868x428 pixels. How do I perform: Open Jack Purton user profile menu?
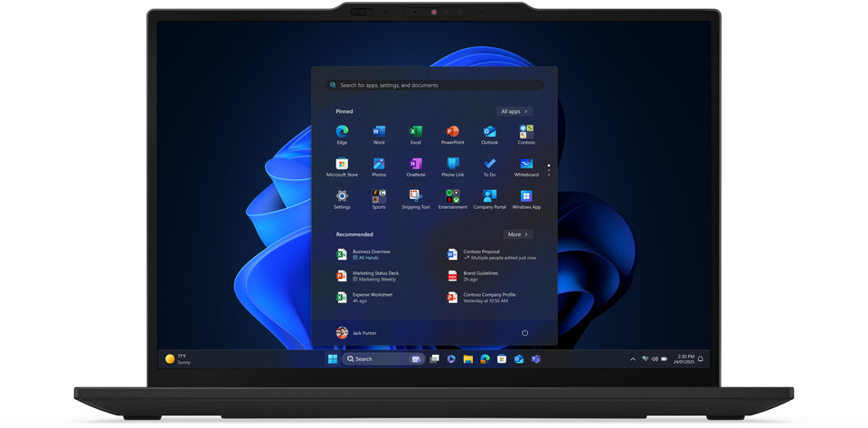[x=356, y=333]
